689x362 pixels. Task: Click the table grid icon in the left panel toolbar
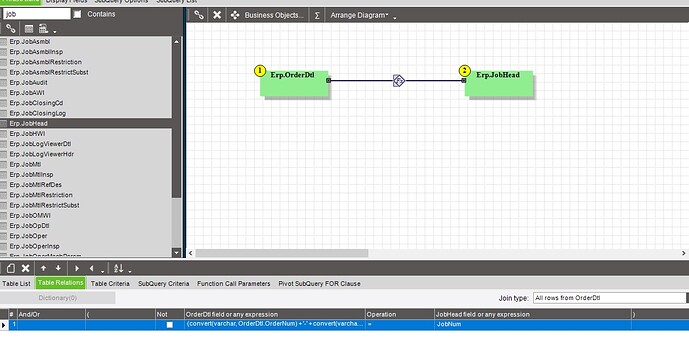click(29, 29)
